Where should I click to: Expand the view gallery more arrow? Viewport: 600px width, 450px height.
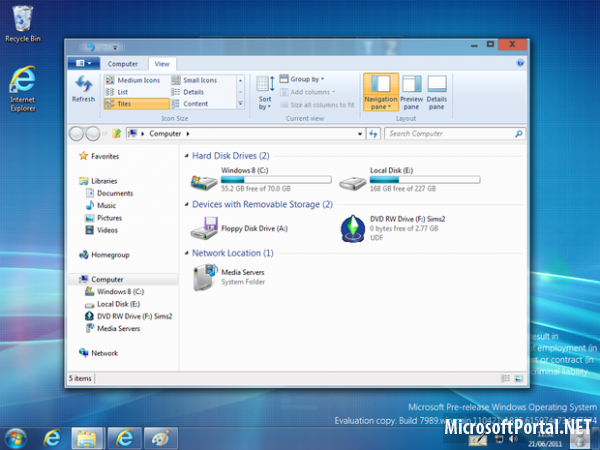coord(241,103)
